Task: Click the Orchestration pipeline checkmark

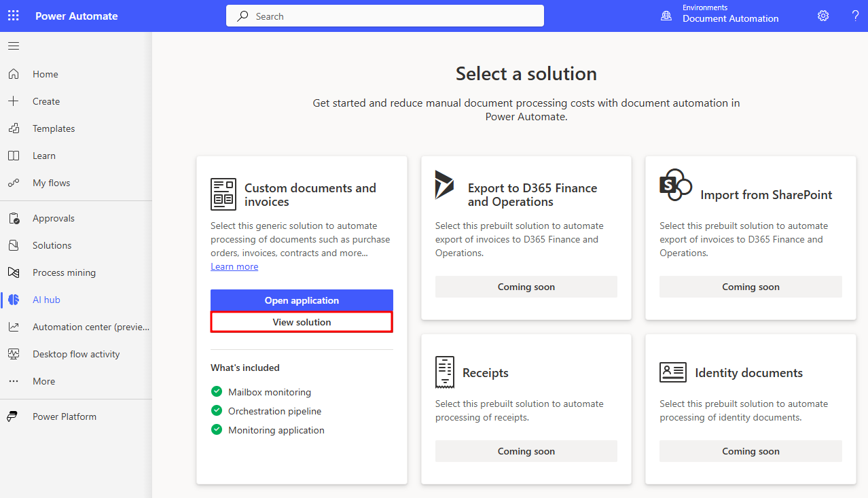Action: tap(217, 410)
